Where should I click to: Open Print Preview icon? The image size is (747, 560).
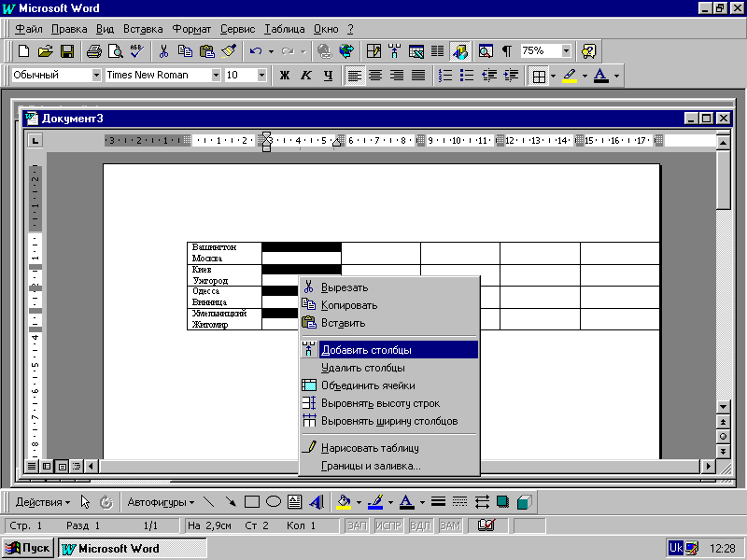pyautogui.click(x=116, y=51)
